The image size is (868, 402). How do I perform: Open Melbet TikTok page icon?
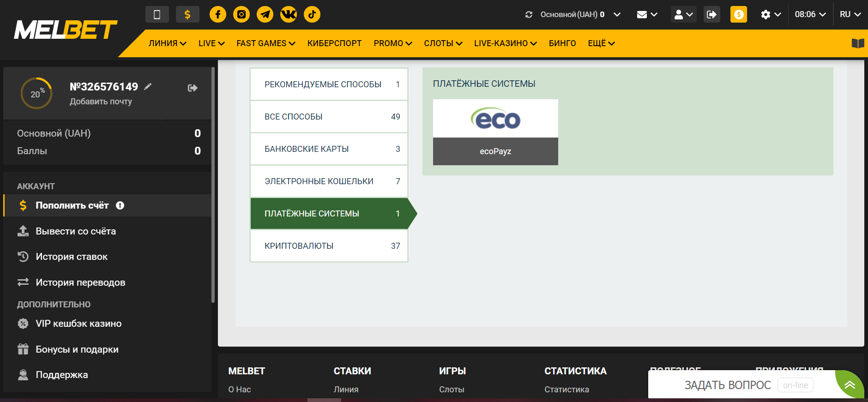coord(312,14)
